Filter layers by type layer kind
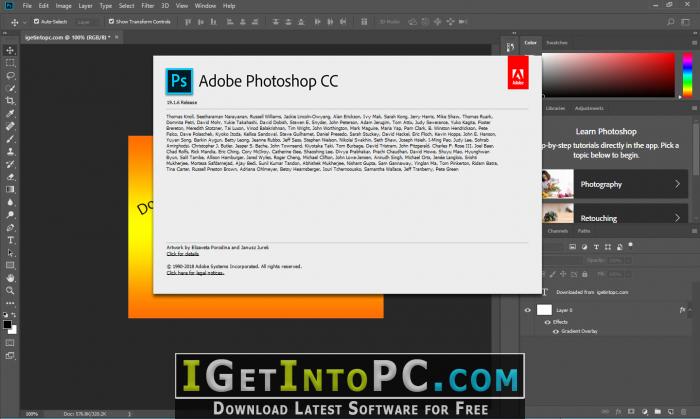The image size is (700, 419). [x=596, y=247]
